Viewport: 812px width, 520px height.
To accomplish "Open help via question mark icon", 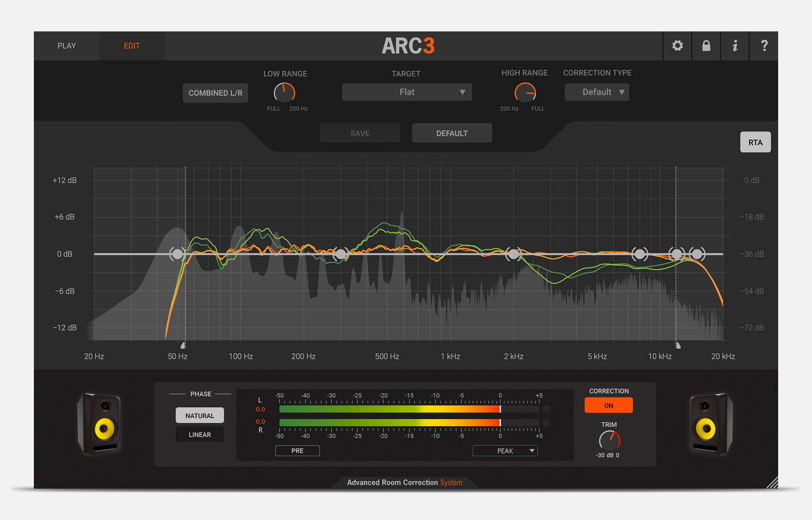I will (x=764, y=46).
